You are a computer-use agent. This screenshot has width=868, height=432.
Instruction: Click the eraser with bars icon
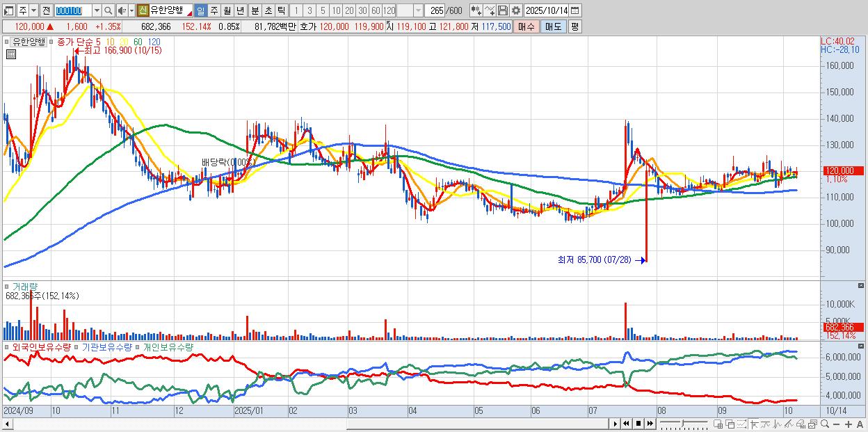[x=801, y=424]
